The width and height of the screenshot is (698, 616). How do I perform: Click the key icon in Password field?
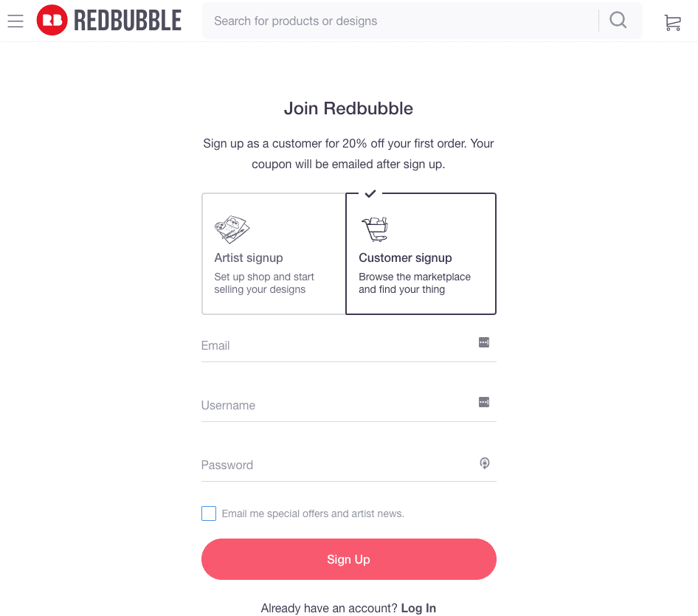click(x=484, y=463)
